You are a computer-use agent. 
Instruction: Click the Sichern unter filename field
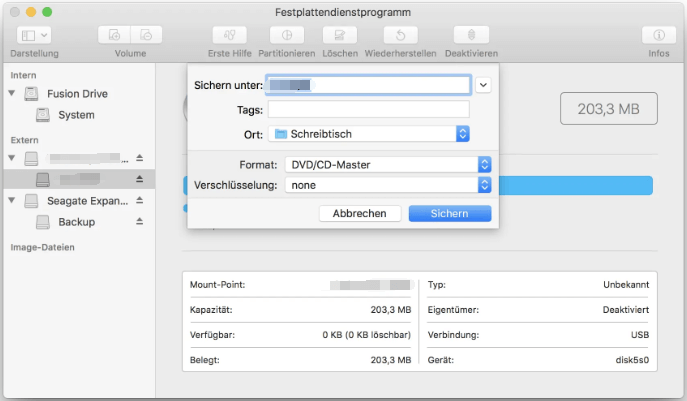point(368,85)
